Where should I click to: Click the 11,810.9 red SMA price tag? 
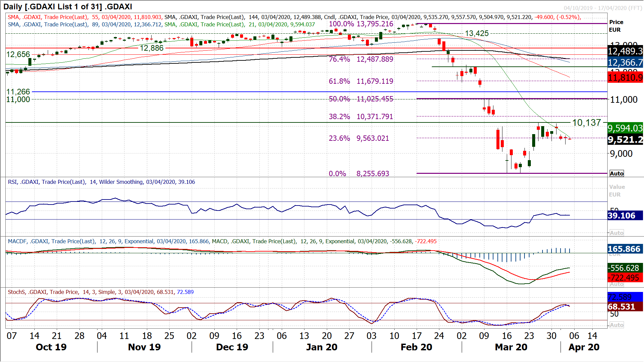pos(625,78)
